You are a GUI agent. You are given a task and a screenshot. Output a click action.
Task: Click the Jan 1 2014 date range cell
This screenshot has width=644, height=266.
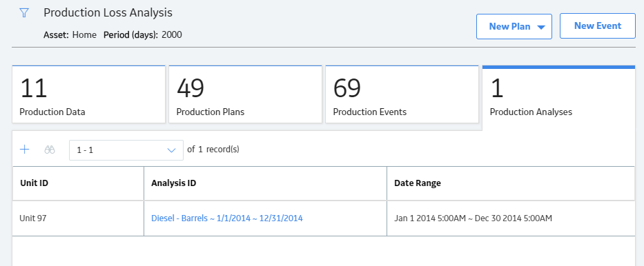511,218
